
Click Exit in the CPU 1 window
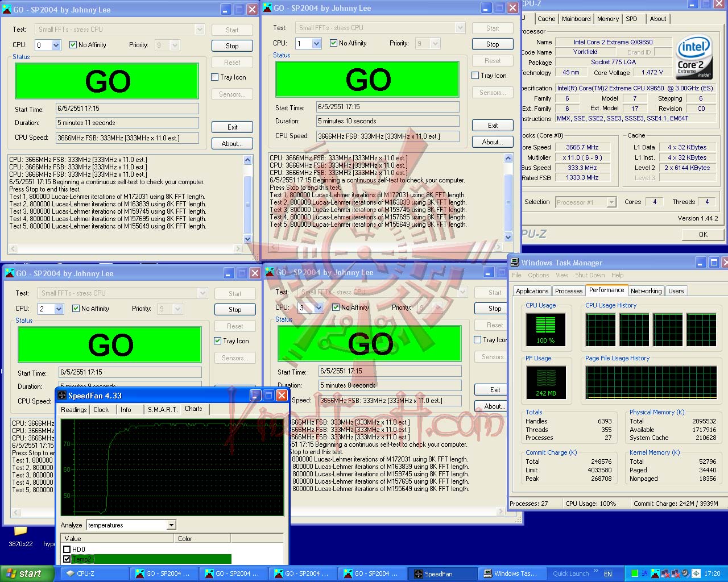[493, 126]
